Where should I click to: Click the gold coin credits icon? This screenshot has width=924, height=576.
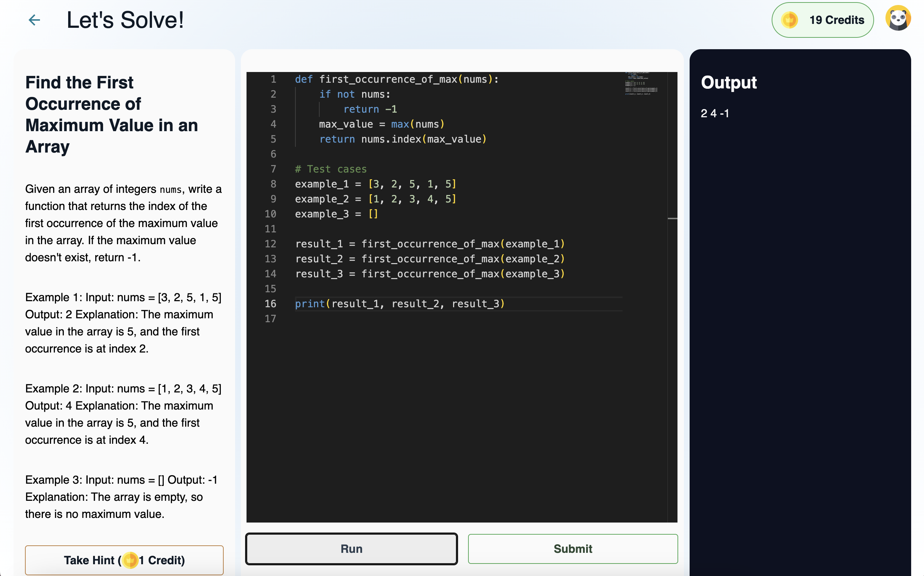pos(789,20)
